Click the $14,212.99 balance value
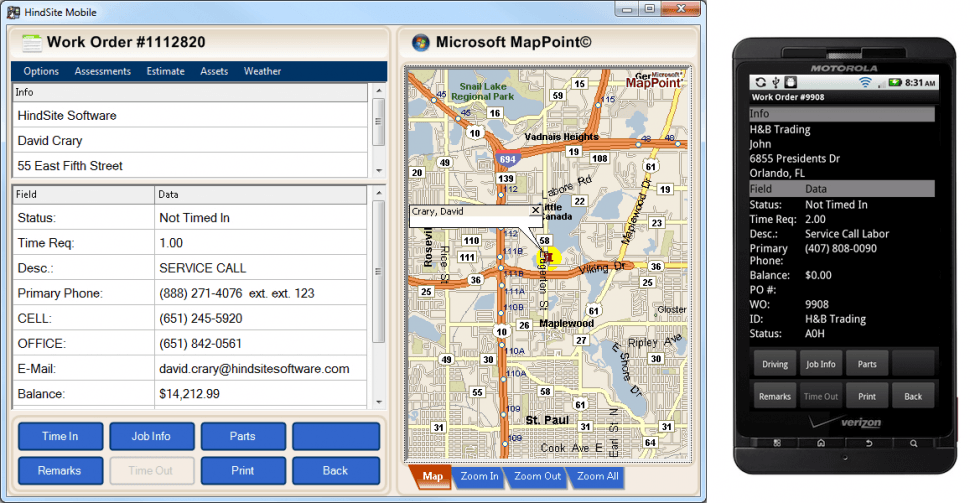Screen dimensions: 970x503 pyautogui.click(x=260, y=394)
